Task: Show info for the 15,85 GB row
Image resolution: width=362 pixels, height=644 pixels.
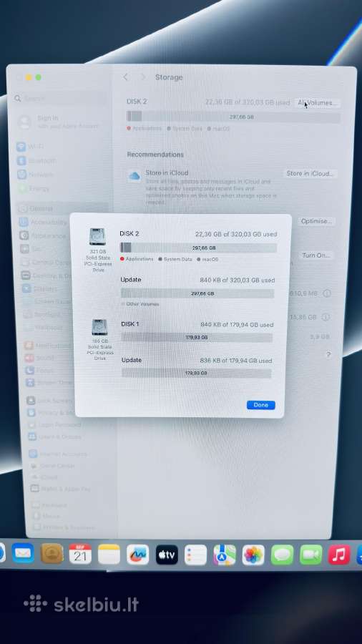Action: click(x=326, y=317)
